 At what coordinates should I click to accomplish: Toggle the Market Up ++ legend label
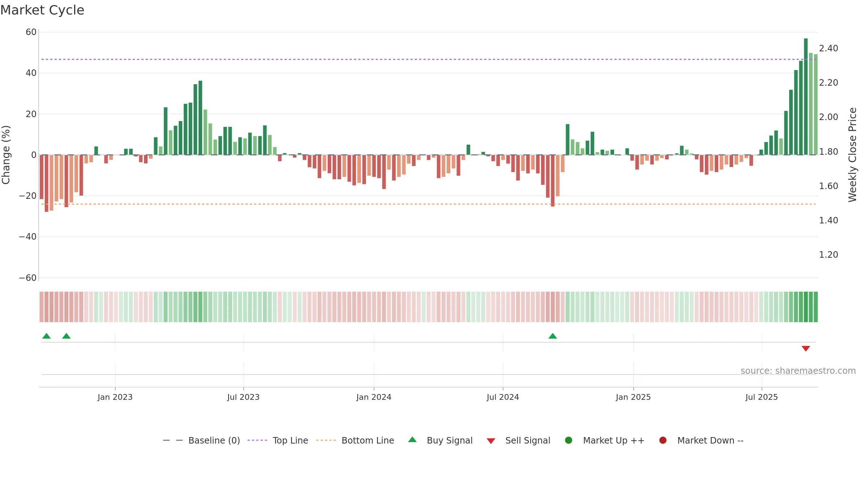(x=614, y=440)
